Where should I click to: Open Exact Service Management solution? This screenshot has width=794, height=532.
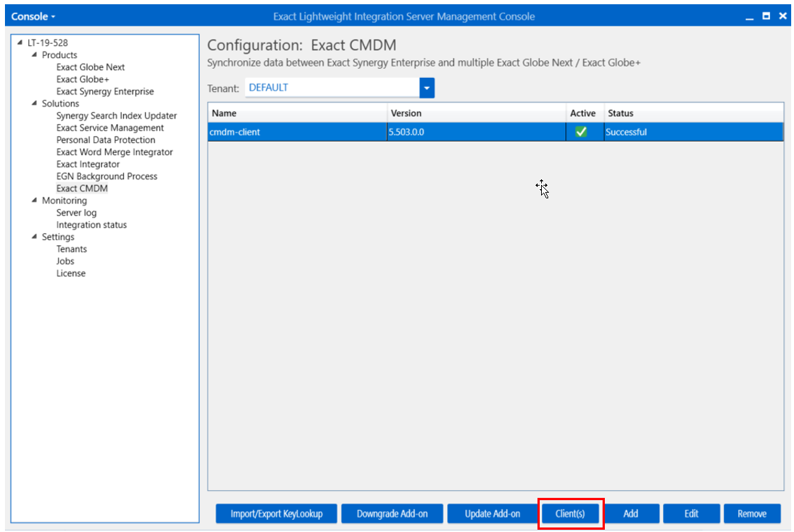click(x=110, y=128)
